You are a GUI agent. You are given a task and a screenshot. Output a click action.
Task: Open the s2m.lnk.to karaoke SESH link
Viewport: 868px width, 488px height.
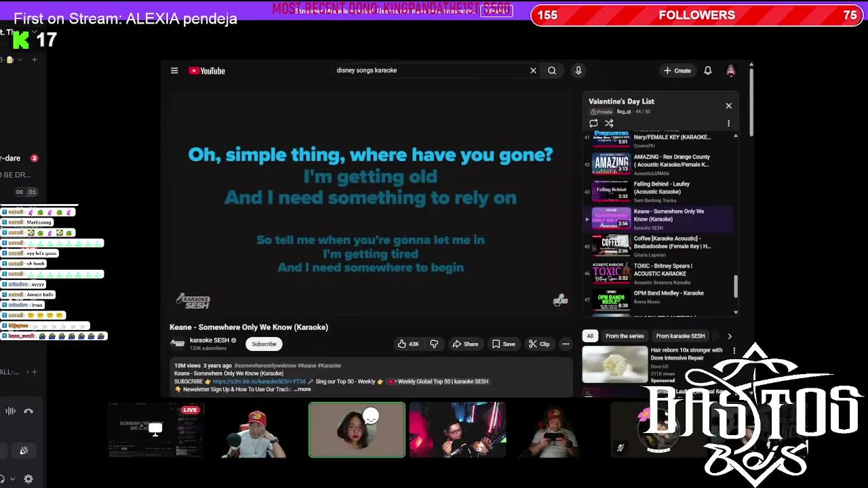pyautogui.click(x=259, y=382)
